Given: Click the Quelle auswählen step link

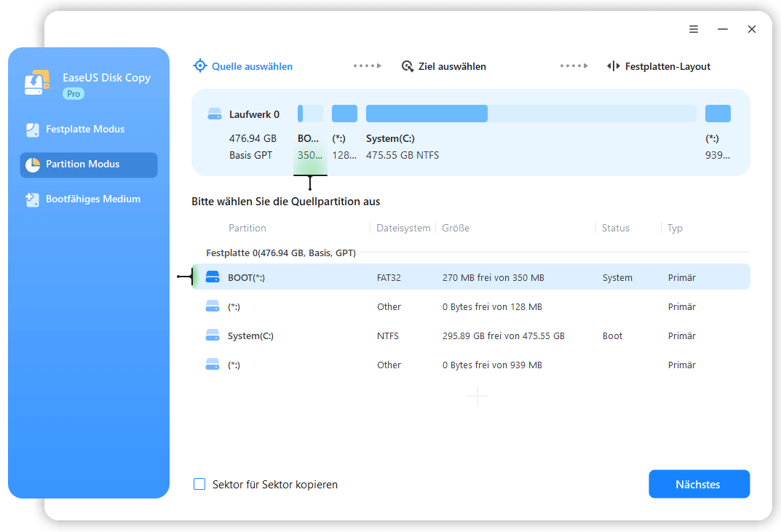Looking at the screenshot, I should (x=252, y=66).
